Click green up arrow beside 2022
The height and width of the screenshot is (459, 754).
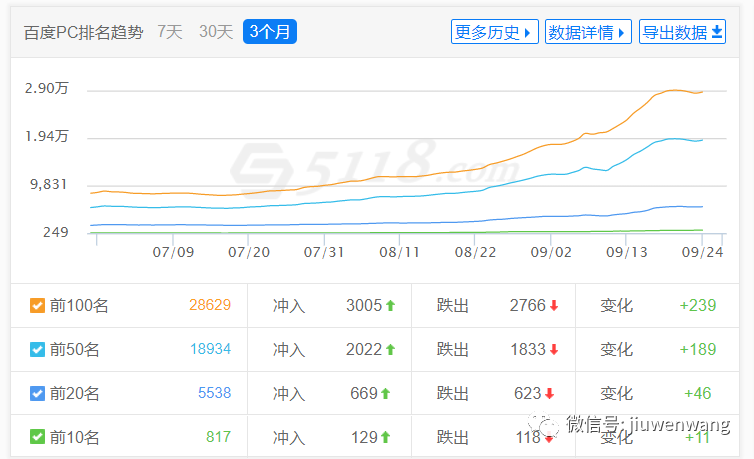coord(390,349)
